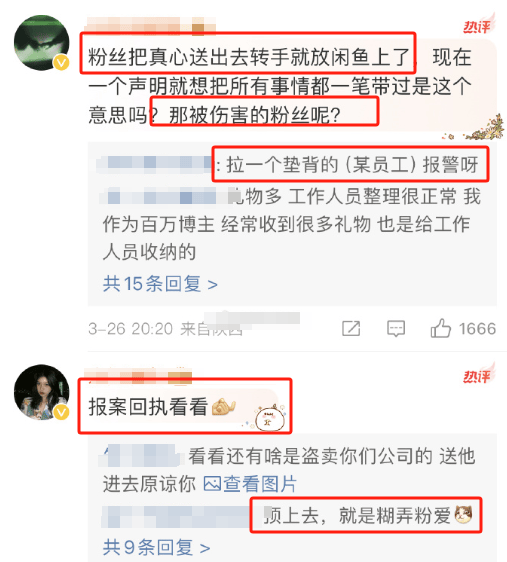Click the first commenter's green avatar
This screenshot has height=562, width=507.
pyautogui.click(x=41, y=43)
